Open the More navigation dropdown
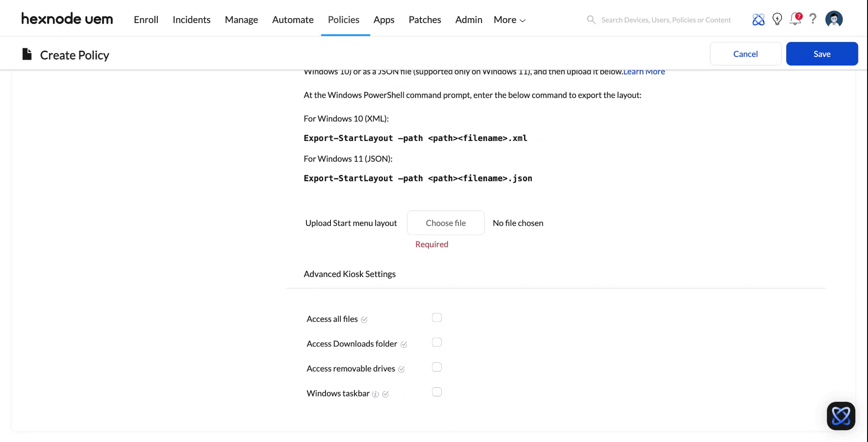868x442 pixels. pyautogui.click(x=509, y=19)
